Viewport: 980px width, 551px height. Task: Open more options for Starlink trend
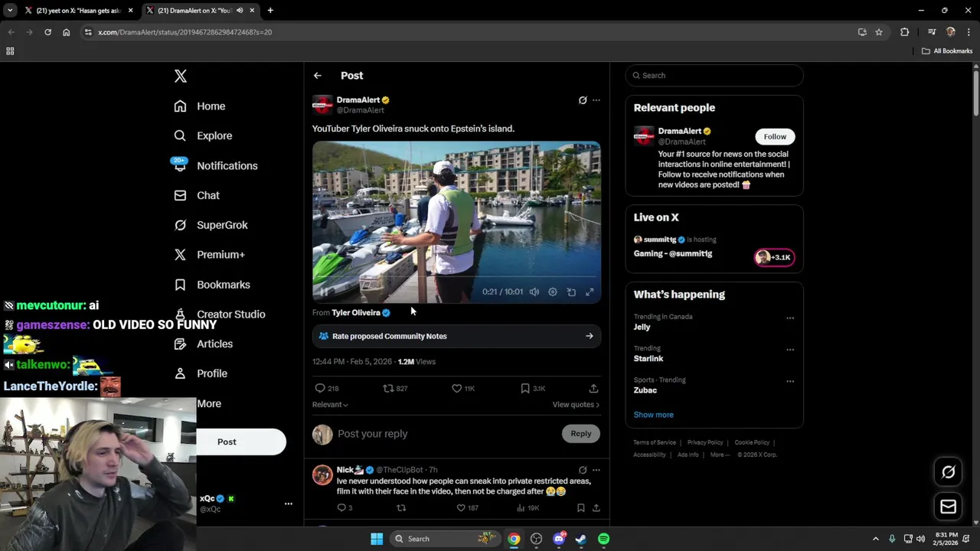pyautogui.click(x=790, y=350)
